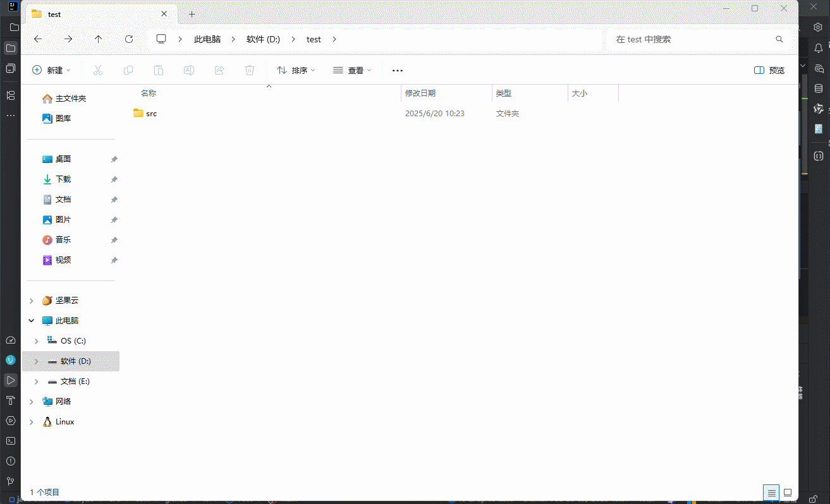Screen dimensions: 830x504
Task: Click the Cut scissors icon
Action: 98,70
